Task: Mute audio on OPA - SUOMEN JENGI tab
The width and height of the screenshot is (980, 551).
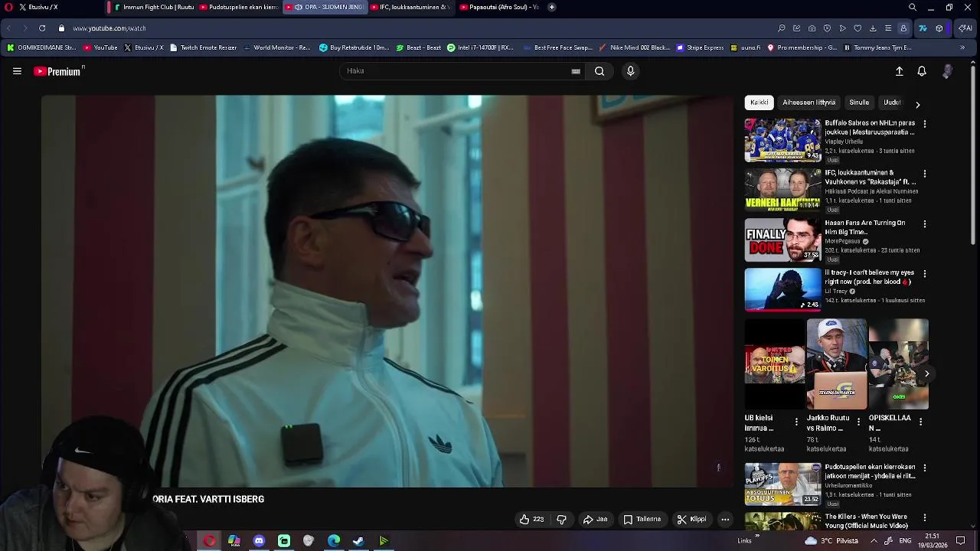Action: 299,7
